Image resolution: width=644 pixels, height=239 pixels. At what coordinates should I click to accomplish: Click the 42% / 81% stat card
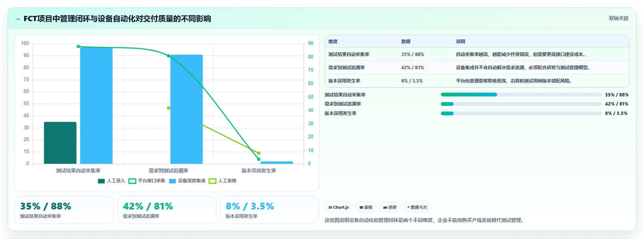(x=167, y=210)
